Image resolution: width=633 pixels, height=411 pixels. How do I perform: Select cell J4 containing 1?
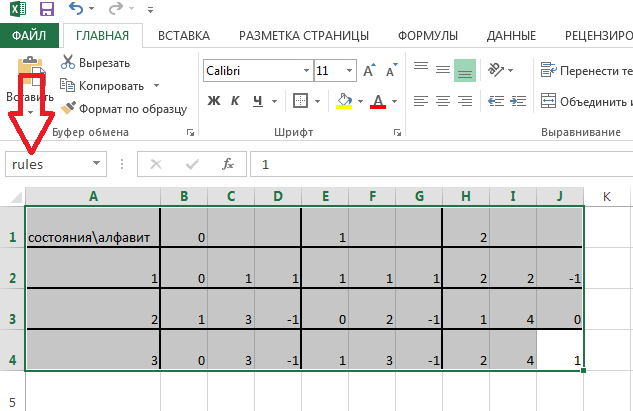point(560,350)
